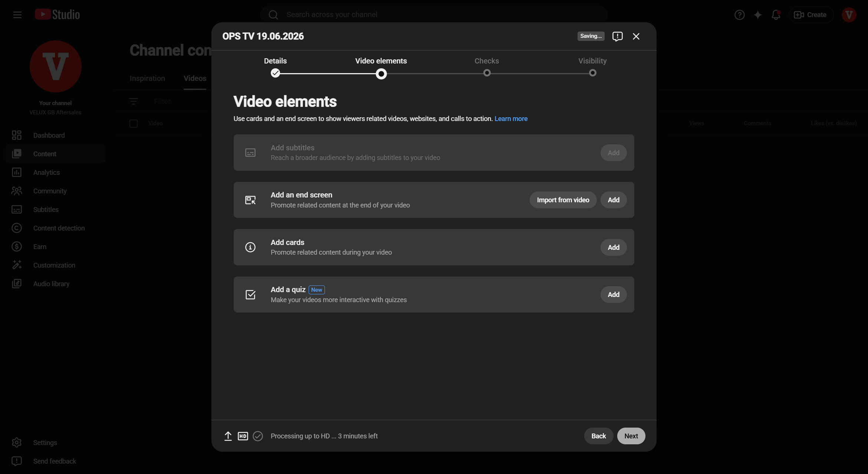Image resolution: width=868 pixels, height=474 pixels.
Task: Open the Help question mark icon
Action: click(x=739, y=15)
